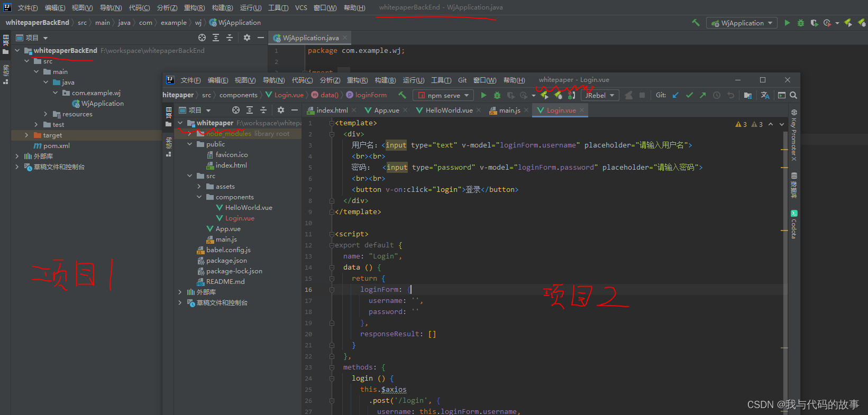868x415 pixels.
Task: Open whitepaper project panel settings gear
Action: click(281, 110)
